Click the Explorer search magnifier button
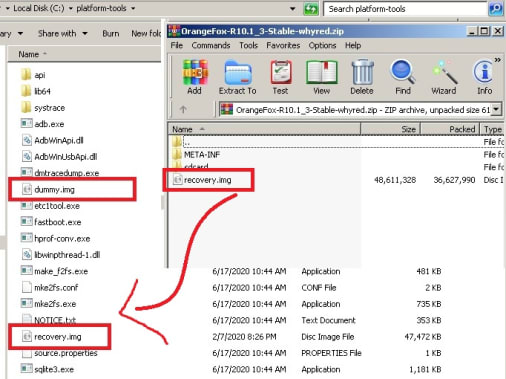 pyautogui.click(x=495, y=9)
